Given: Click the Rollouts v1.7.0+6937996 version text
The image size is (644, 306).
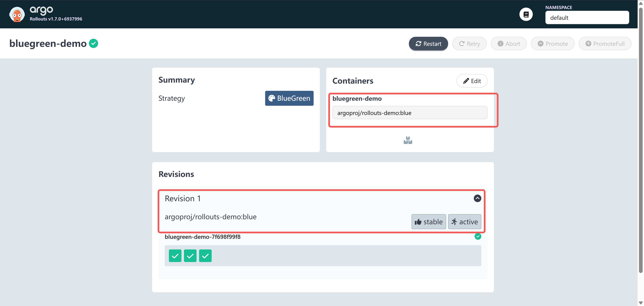Looking at the screenshot, I should tap(56, 19).
